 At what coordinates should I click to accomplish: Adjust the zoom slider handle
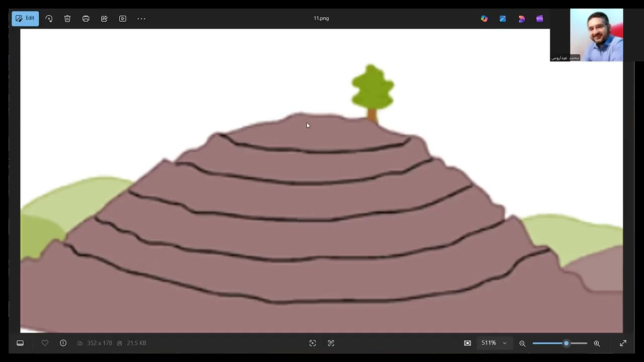tap(566, 343)
